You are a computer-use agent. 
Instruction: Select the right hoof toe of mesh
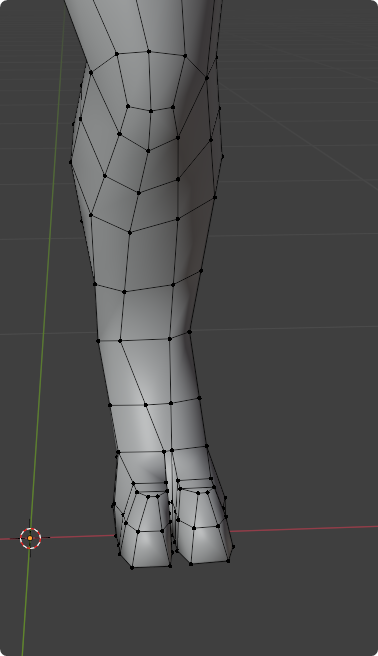point(204,521)
